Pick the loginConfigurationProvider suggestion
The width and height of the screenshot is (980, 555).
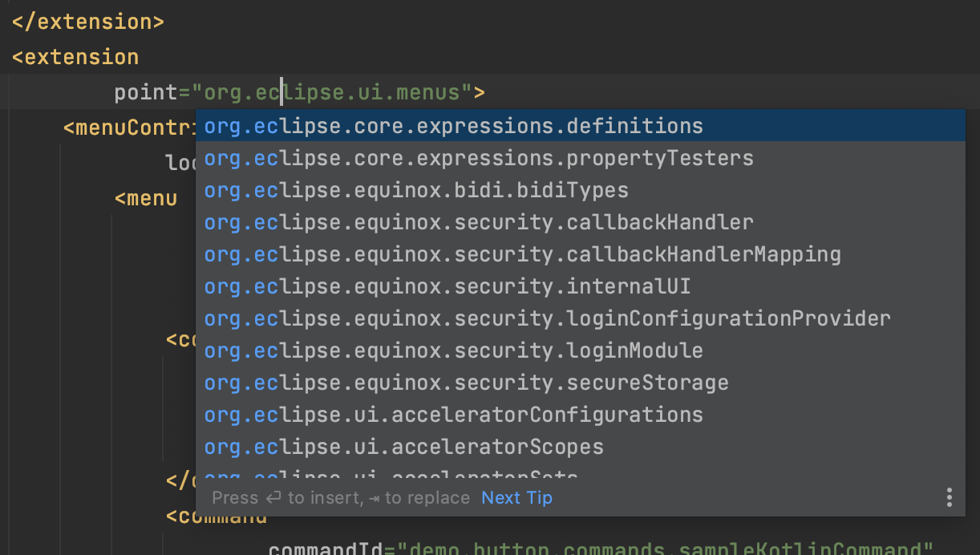click(547, 318)
